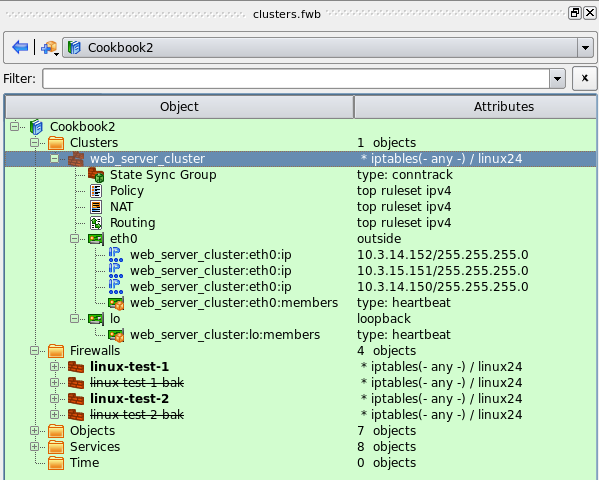Select the linux-test-1 firewall name
This screenshot has height=480, width=599.
(x=130, y=367)
